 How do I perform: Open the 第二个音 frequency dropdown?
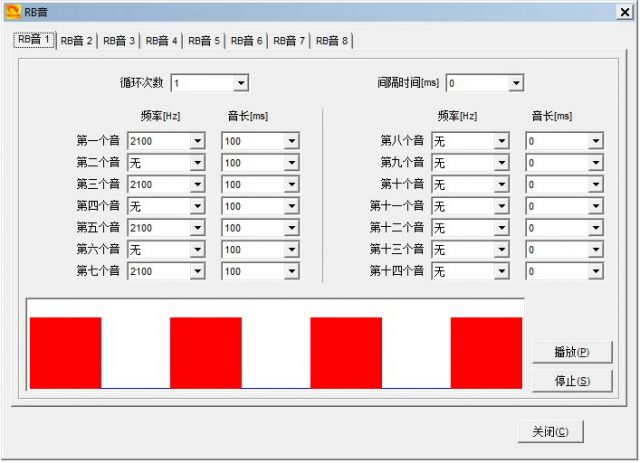click(198, 163)
